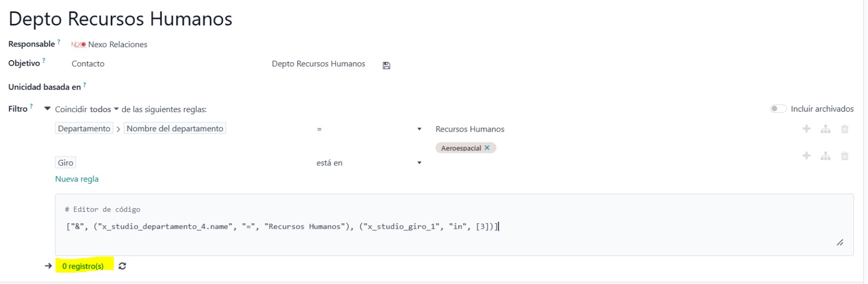Add branch to the Departamento rule
This screenshot has height=284, width=868.
[x=826, y=129]
